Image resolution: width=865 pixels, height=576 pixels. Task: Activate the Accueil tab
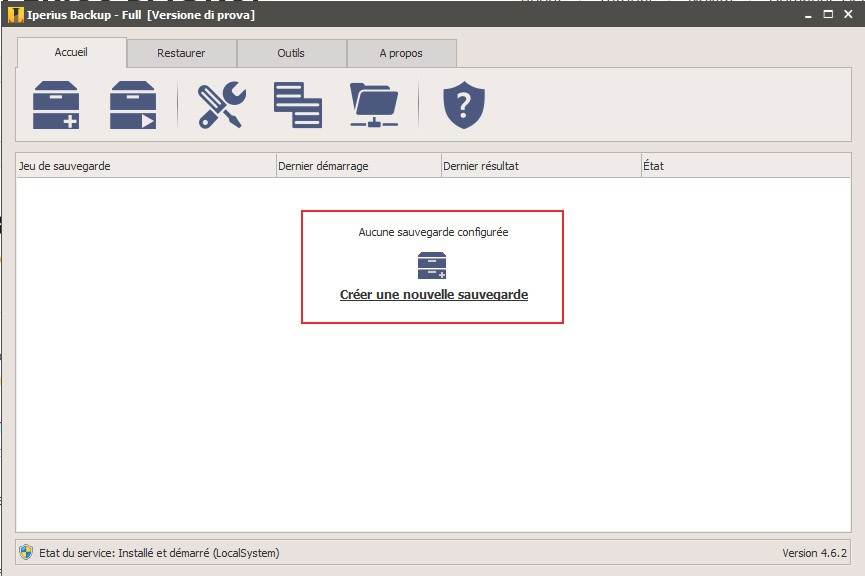click(x=71, y=53)
